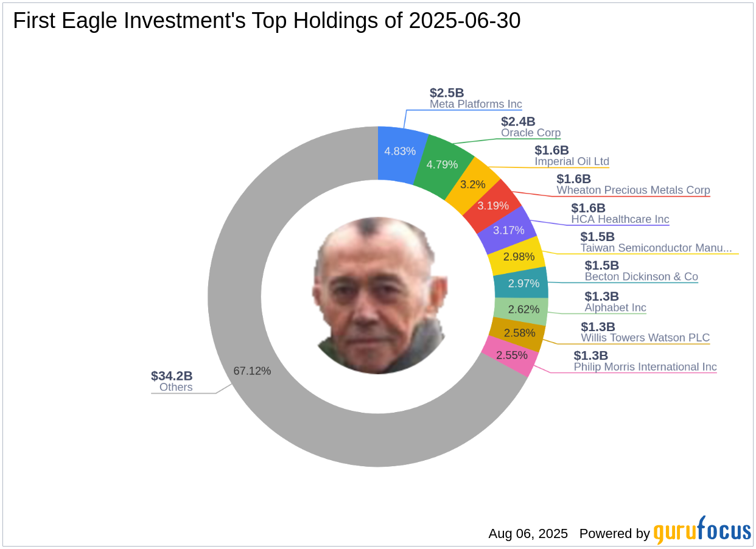Click the 'Imperial Oil Ltd' label
Image resolution: width=756 pixels, height=549 pixels.
pyautogui.click(x=572, y=161)
